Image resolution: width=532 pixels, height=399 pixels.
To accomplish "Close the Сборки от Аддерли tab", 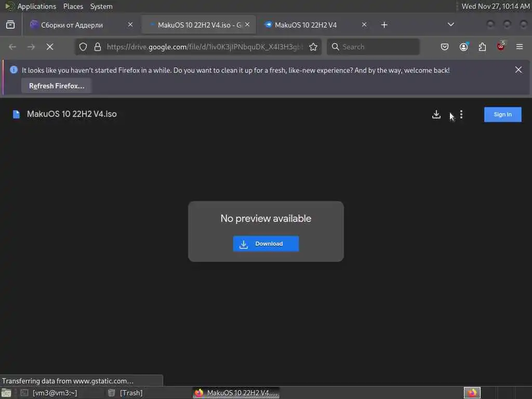I will click(x=130, y=24).
